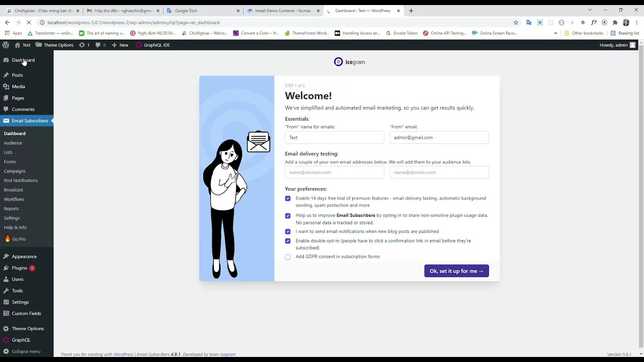Click the Comments bubble icon in sidebar
Viewport: 644px width, 362px height.
click(6, 109)
